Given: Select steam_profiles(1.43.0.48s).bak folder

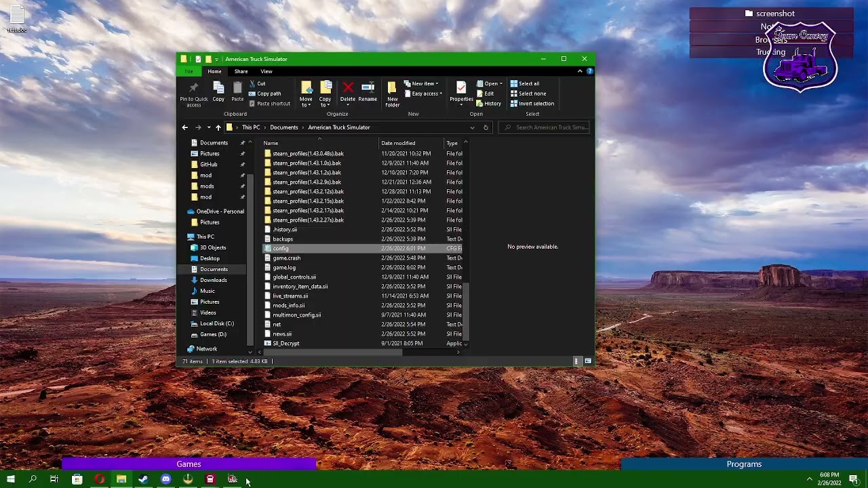Looking at the screenshot, I should pos(308,154).
